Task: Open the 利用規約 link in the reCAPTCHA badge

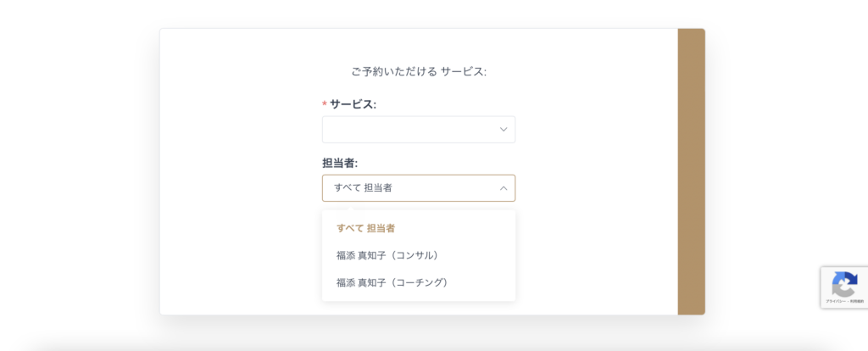Action: point(855,301)
